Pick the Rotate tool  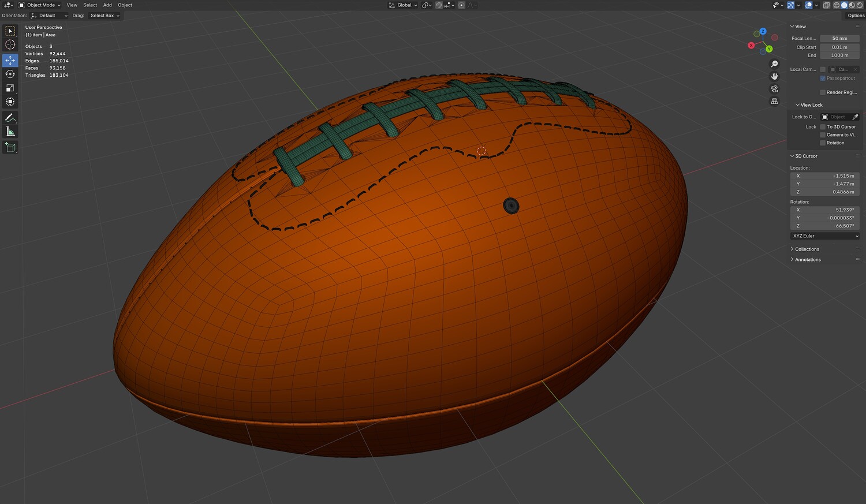[x=10, y=74]
